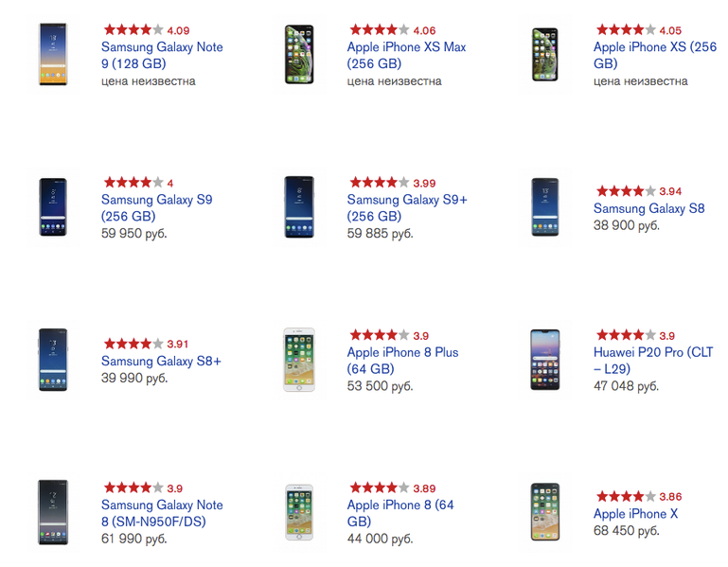Click the 4.09 star rating of Galaxy Note 9
The height and width of the screenshot is (567, 728).
coord(133,30)
